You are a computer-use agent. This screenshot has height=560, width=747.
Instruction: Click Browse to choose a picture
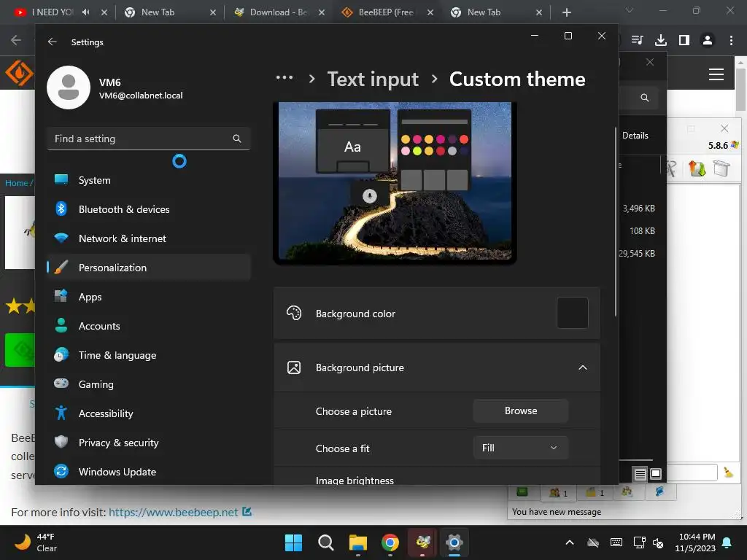click(521, 411)
